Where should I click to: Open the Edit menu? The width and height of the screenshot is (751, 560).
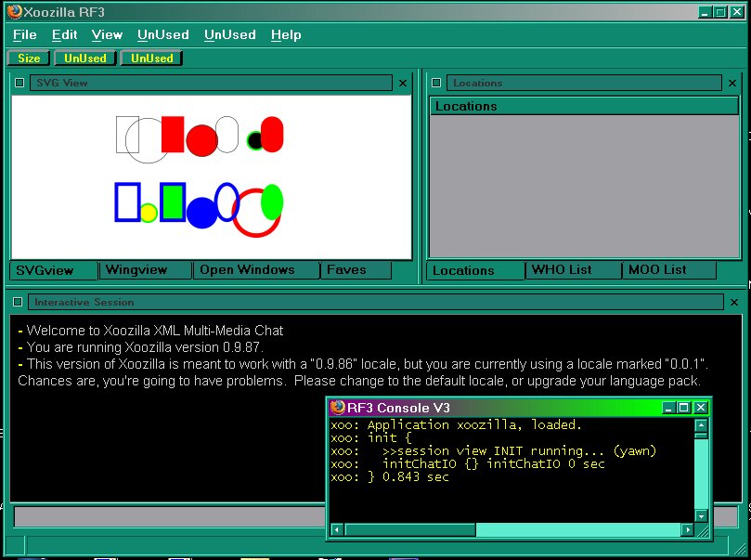[x=64, y=35]
